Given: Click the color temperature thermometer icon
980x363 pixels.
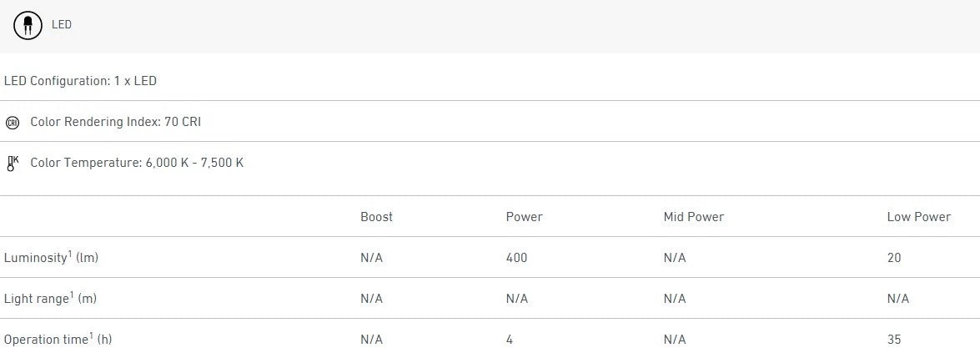Looking at the screenshot, I should pyautogui.click(x=12, y=163).
